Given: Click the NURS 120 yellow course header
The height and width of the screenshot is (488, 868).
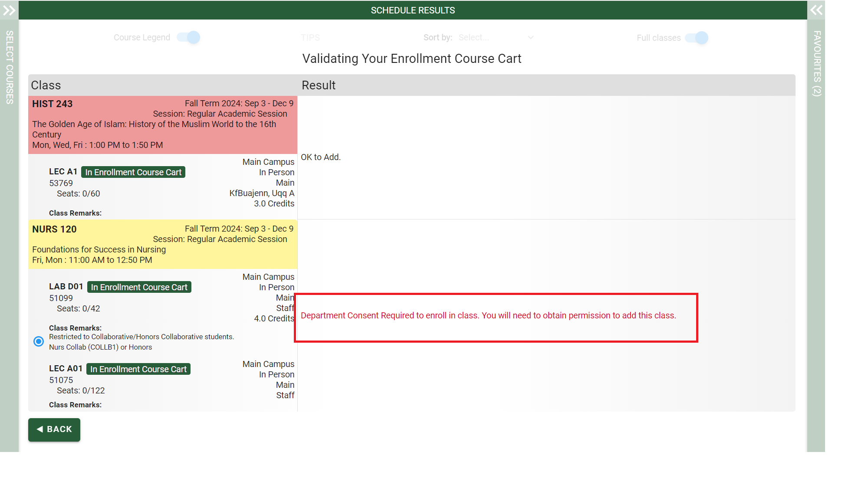Looking at the screenshot, I should point(163,244).
